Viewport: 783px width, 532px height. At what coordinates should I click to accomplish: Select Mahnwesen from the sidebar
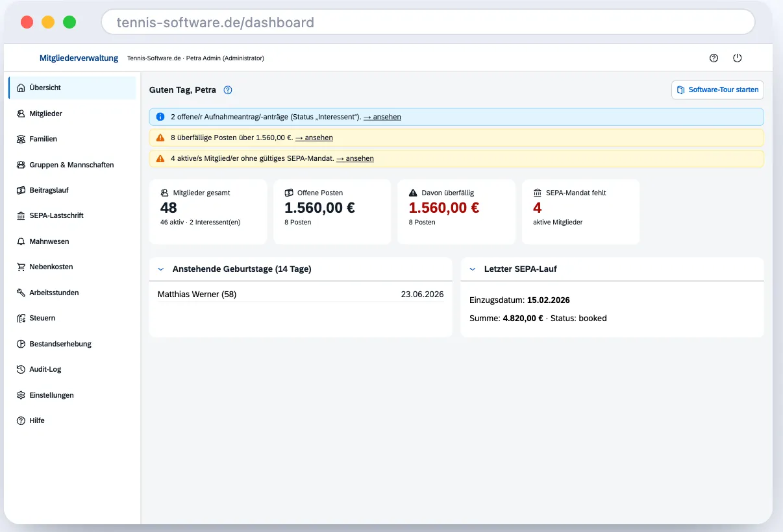[x=72, y=241]
